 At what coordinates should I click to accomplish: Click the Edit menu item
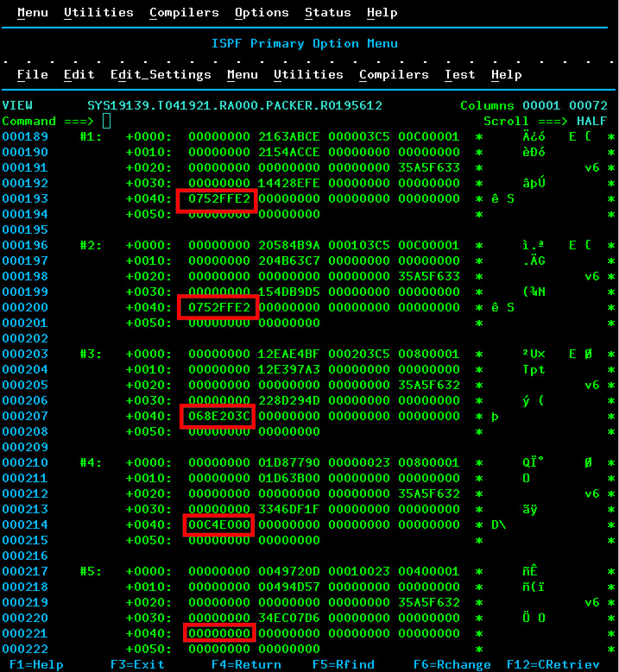79,75
